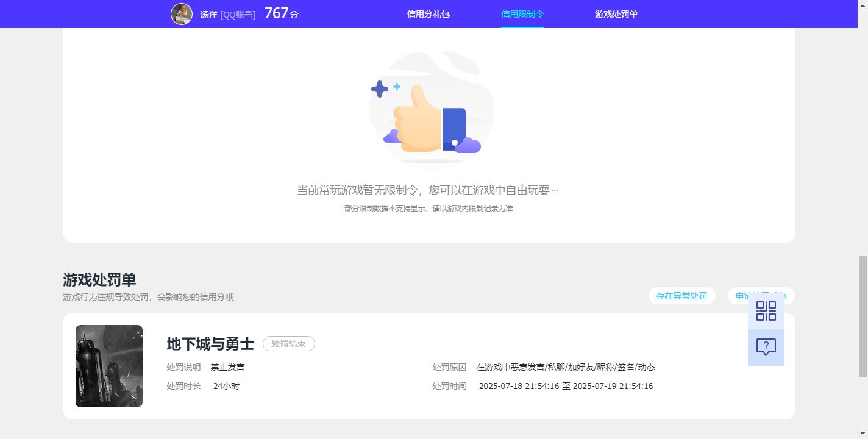Click the 24小时 penalty duration value
Screen dimensions: 868x439
(x=226, y=386)
